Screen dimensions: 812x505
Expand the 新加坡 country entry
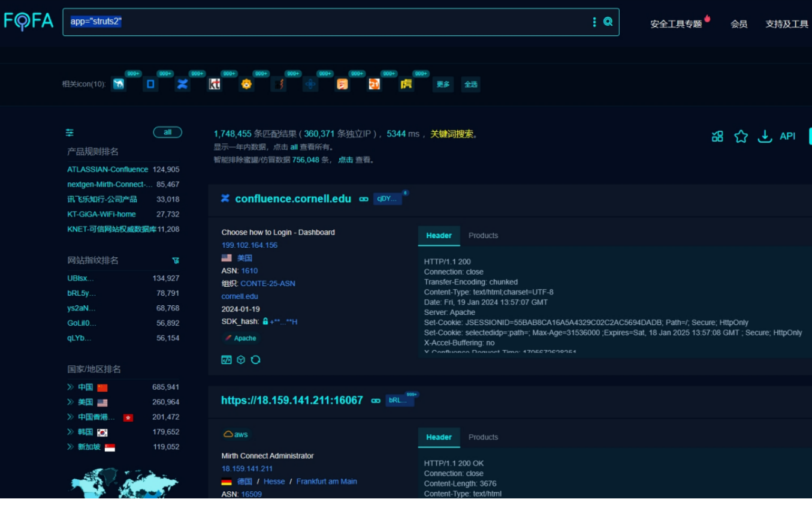click(x=70, y=447)
